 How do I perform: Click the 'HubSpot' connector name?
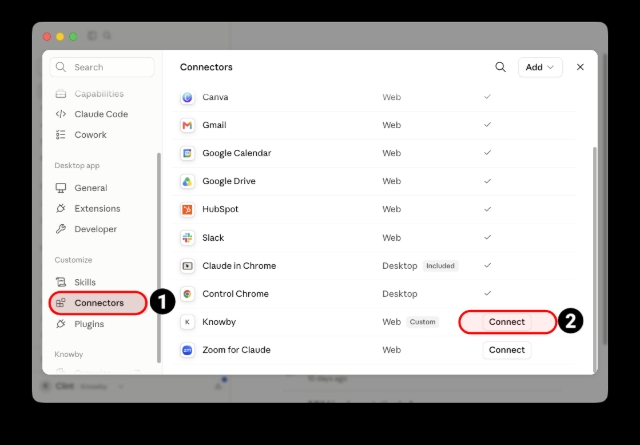tap(220, 209)
